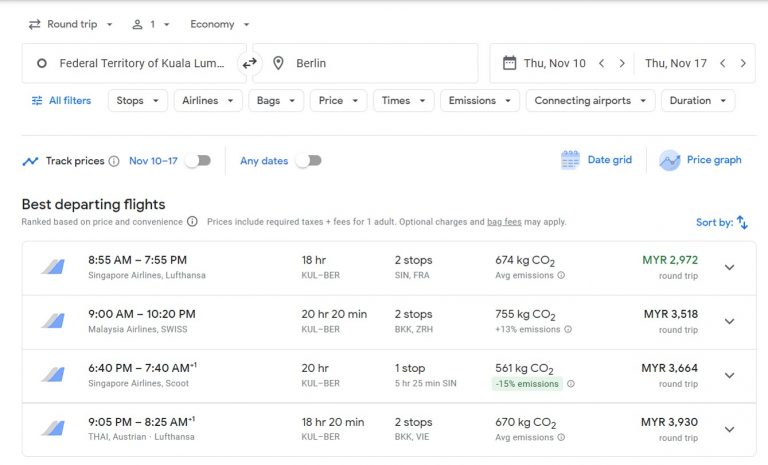The width and height of the screenshot is (768, 465).
Task: Open the Stops filter
Action: click(x=136, y=100)
